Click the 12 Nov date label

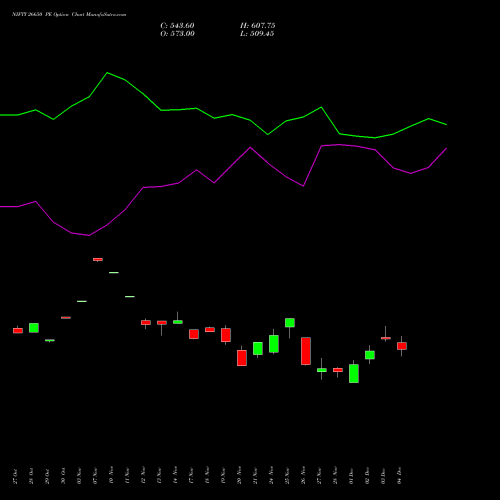[143, 475]
